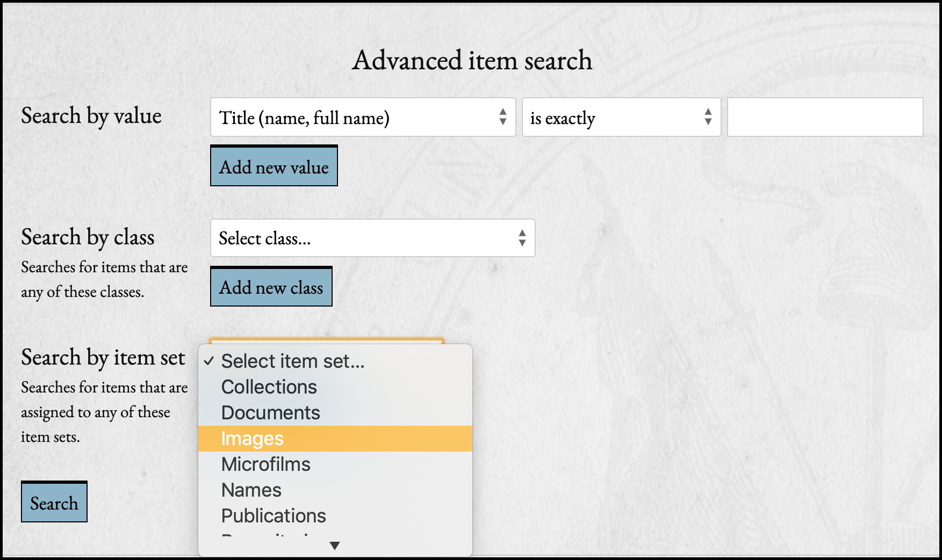
Task: Select Names from the item set list
Action: tap(251, 490)
